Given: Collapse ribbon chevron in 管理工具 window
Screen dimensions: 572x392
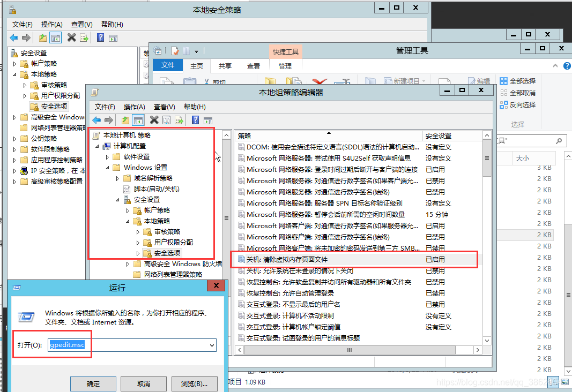Looking at the screenshot, I should point(555,65).
